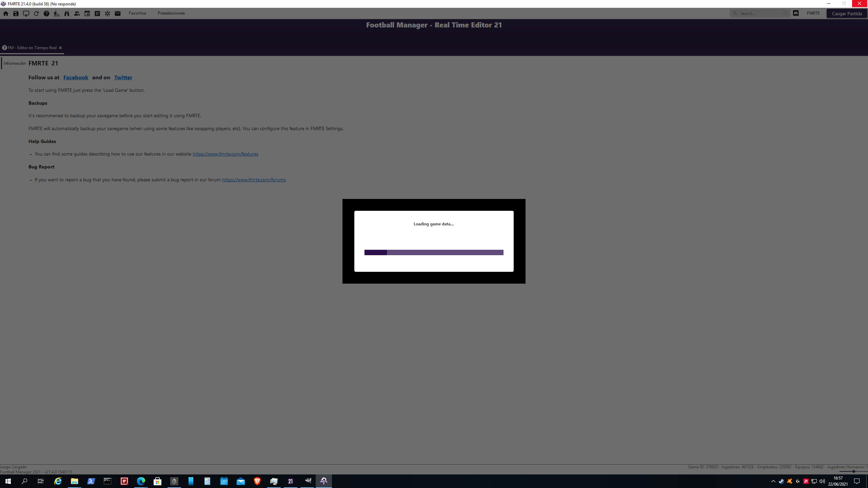The height and width of the screenshot is (488, 868).
Task: Follow the Twitter link
Action: (x=123, y=77)
